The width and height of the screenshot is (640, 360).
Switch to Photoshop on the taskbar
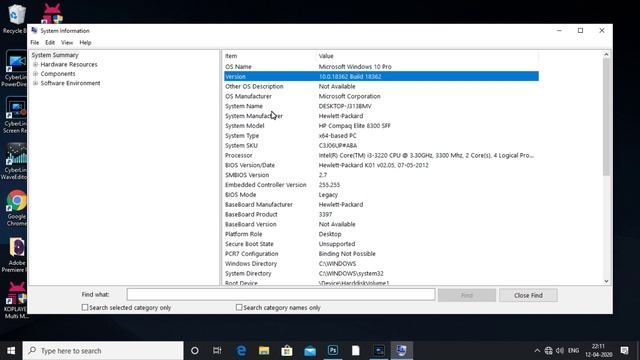pyautogui.click(x=333, y=351)
